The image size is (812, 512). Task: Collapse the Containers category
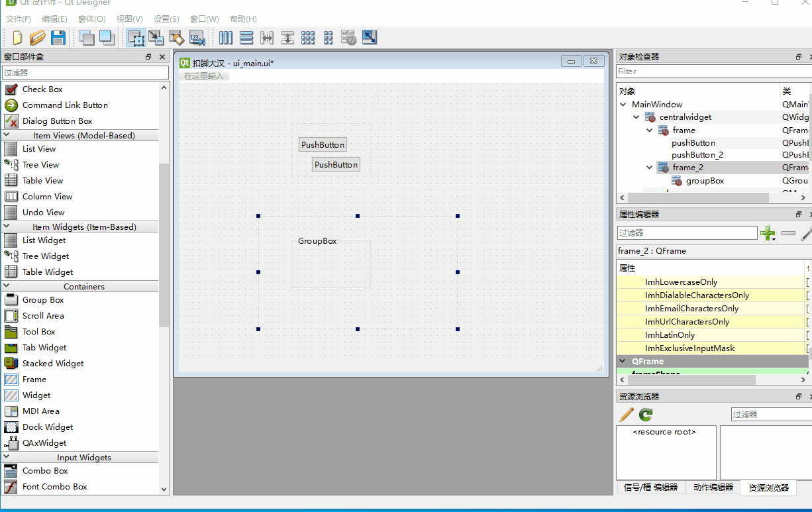click(7, 286)
